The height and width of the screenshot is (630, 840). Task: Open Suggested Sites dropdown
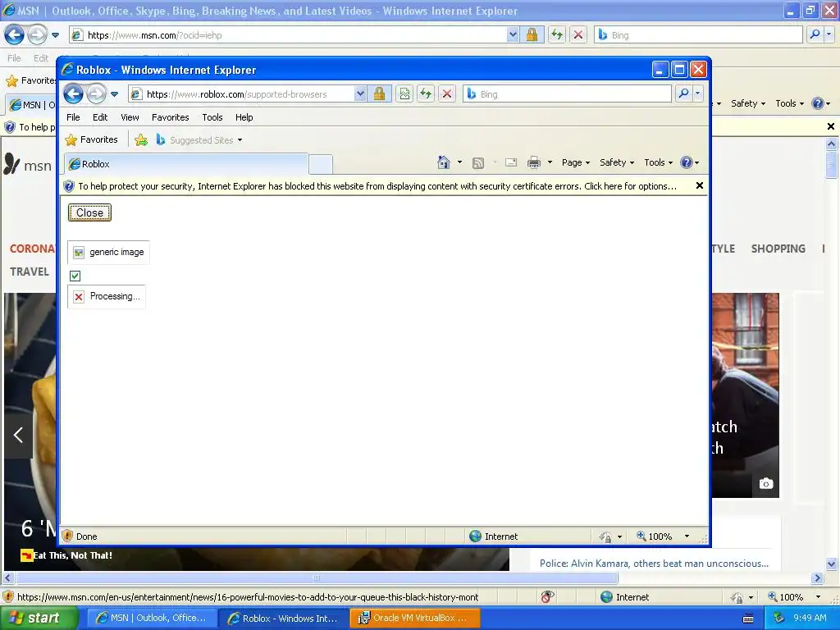pyautogui.click(x=199, y=140)
